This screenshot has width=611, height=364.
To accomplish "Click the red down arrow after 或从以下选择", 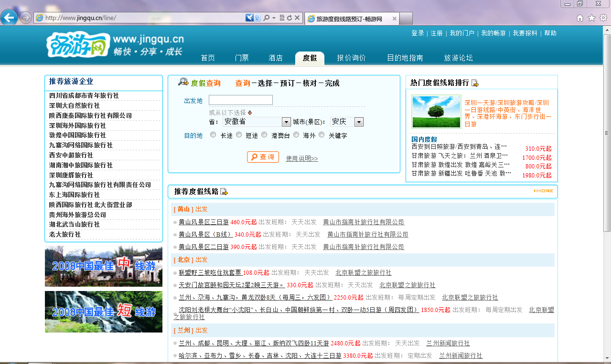I will (249, 113).
